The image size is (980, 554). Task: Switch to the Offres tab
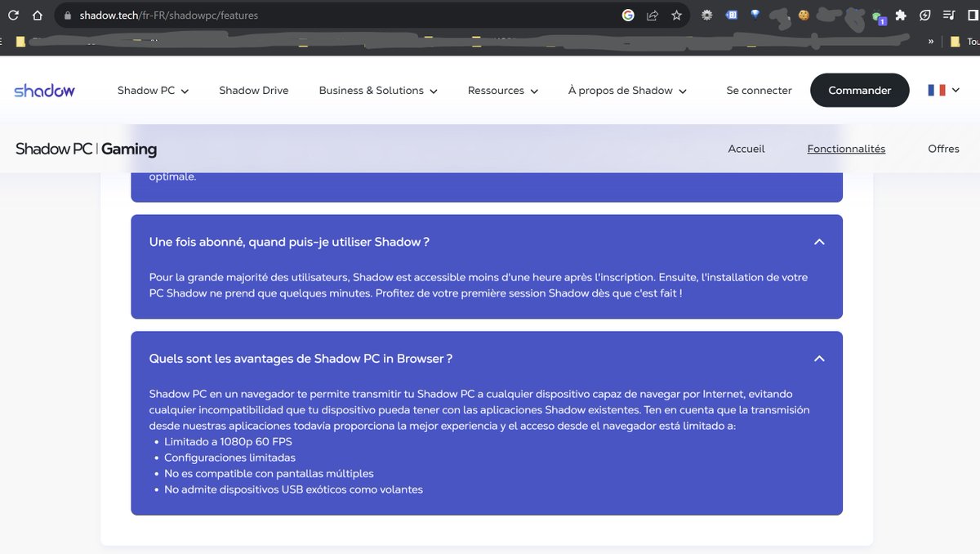click(943, 149)
